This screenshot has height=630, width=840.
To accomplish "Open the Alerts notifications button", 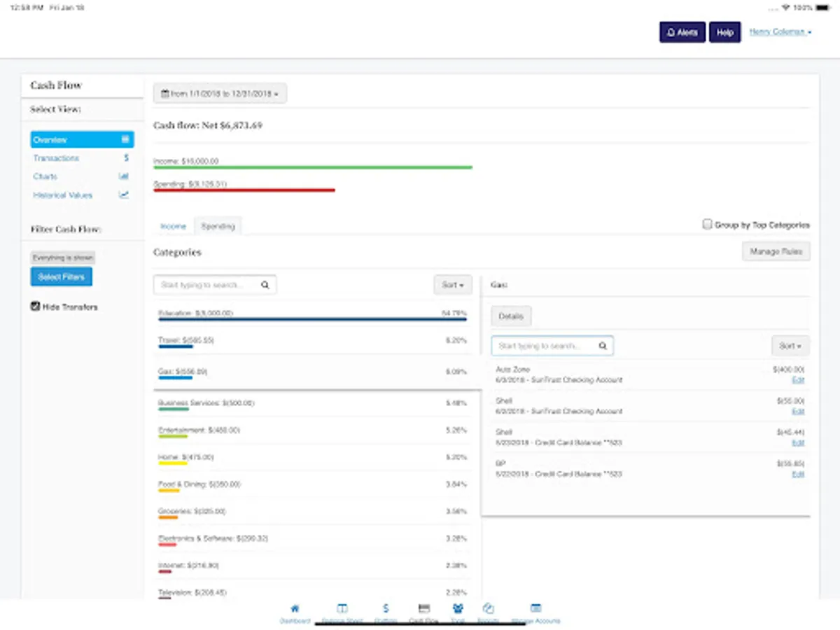I will [x=682, y=32].
